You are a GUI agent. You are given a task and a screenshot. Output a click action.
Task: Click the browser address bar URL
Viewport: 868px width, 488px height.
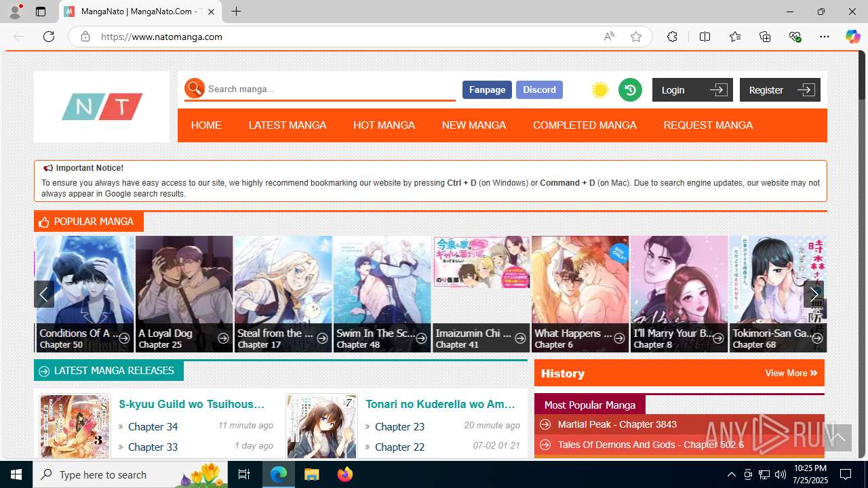pyautogui.click(x=161, y=37)
